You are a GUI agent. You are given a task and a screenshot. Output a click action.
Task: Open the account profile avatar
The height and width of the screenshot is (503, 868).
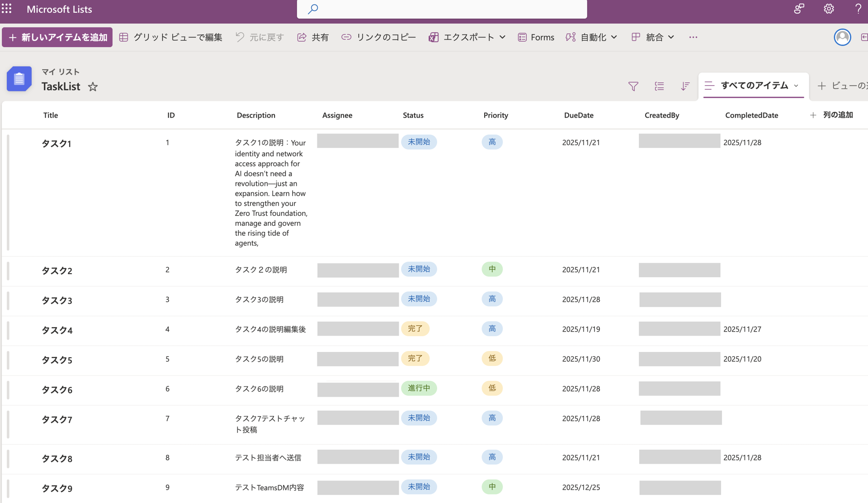point(842,37)
